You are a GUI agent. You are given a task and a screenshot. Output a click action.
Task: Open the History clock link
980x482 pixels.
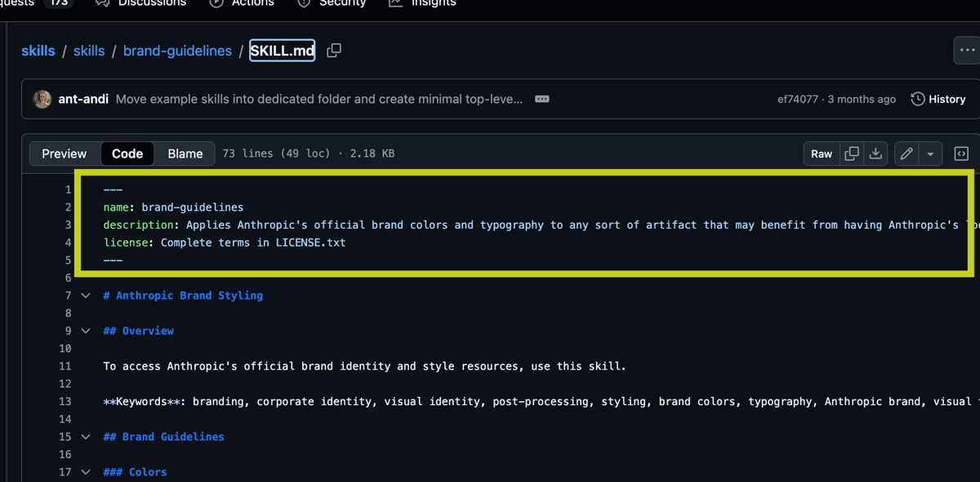938,99
